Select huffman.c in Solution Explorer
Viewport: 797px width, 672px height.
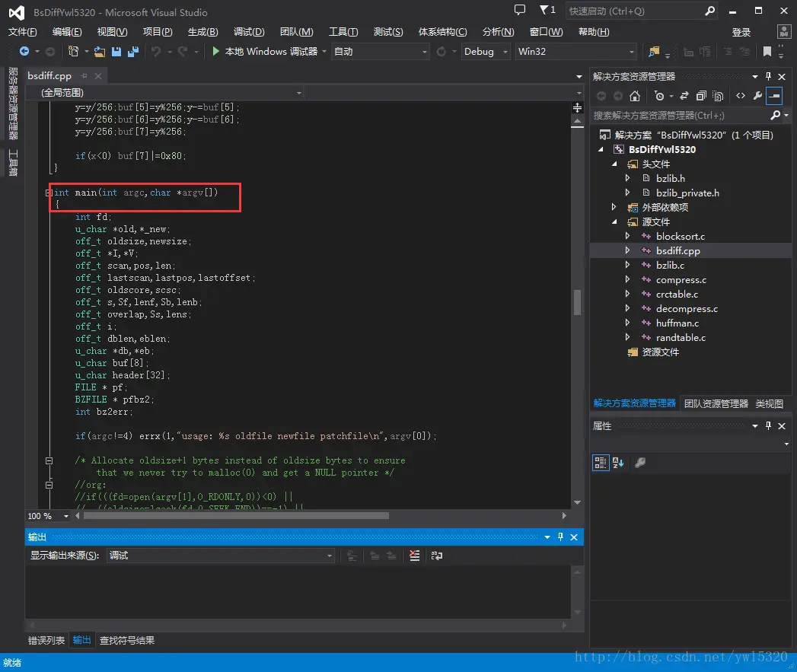coord(677,323)
